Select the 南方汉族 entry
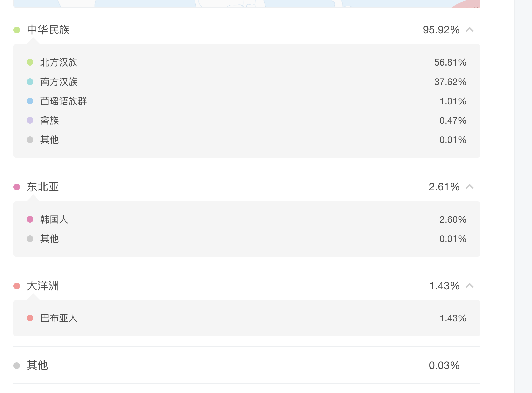This screenshot has width=532, height=393. 247,82
